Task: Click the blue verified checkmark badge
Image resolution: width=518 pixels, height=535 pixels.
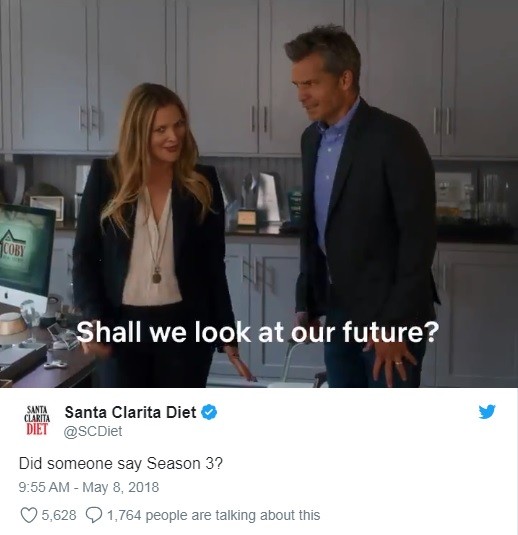Action: pos(209,412)
